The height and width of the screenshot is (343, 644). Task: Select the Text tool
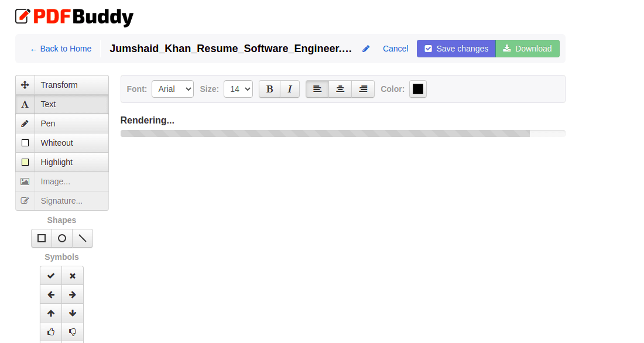click(x=62, y=104)
